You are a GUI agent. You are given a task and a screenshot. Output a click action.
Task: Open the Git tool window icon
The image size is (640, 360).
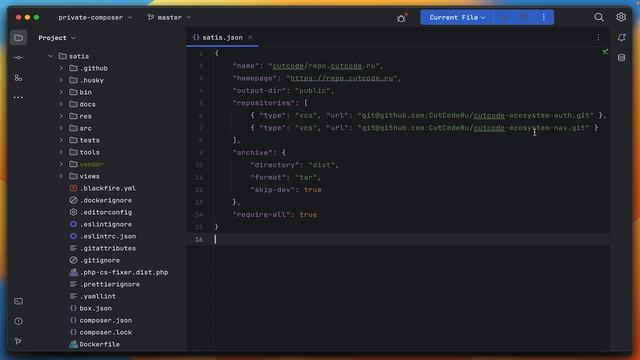pos(18,341)
